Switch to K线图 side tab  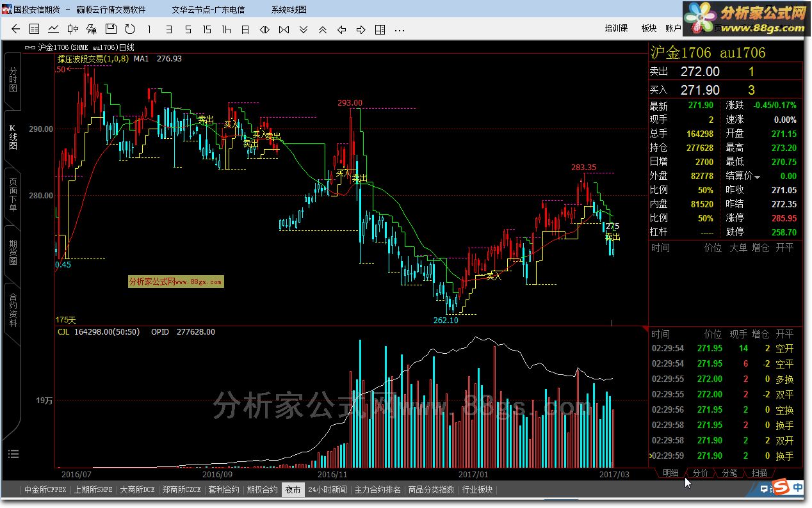[13, 137]
